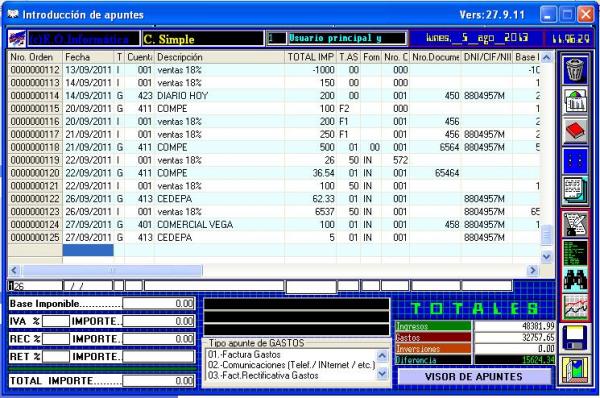Image resolution: width=600 pixels, height=398 pixels.
Task: Select 01.-Factura Gastos list item
Action: click(x=244, y=354)
